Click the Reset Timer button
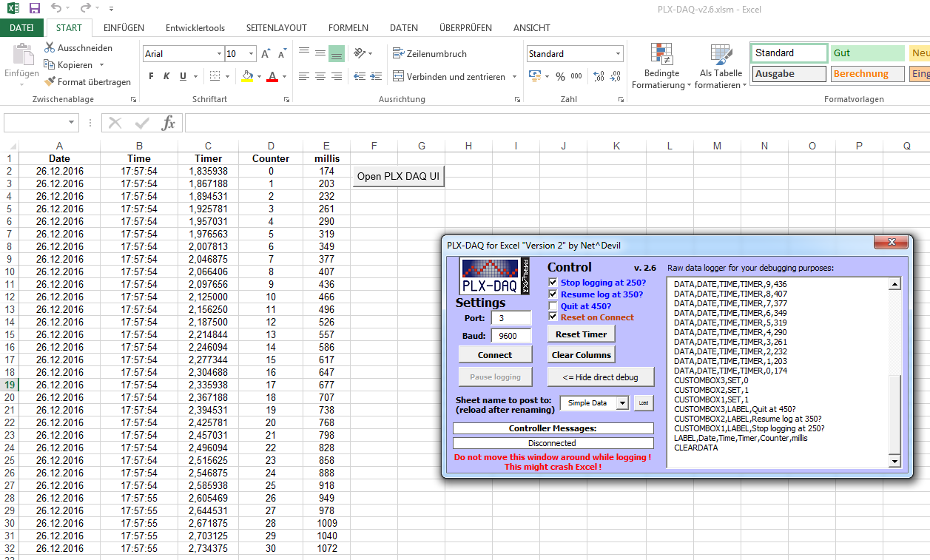The width and height of the screenshot is (930, 560). tap(582, 334)
